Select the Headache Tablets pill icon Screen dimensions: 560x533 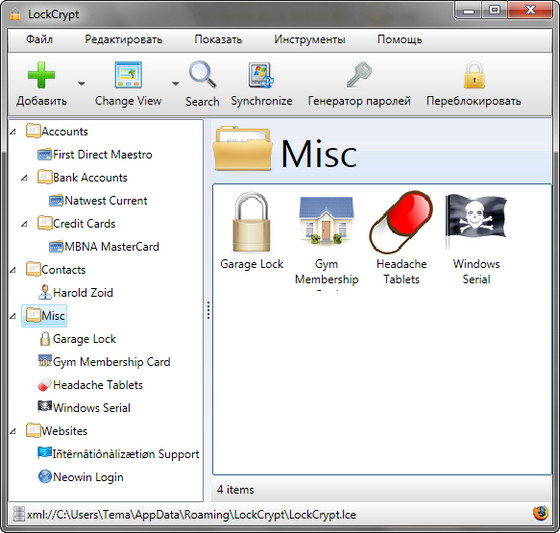[x=401, y=221]
